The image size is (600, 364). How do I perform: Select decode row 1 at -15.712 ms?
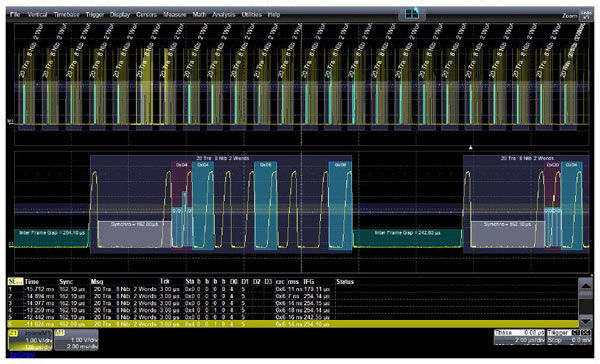[x=293, y=289]
